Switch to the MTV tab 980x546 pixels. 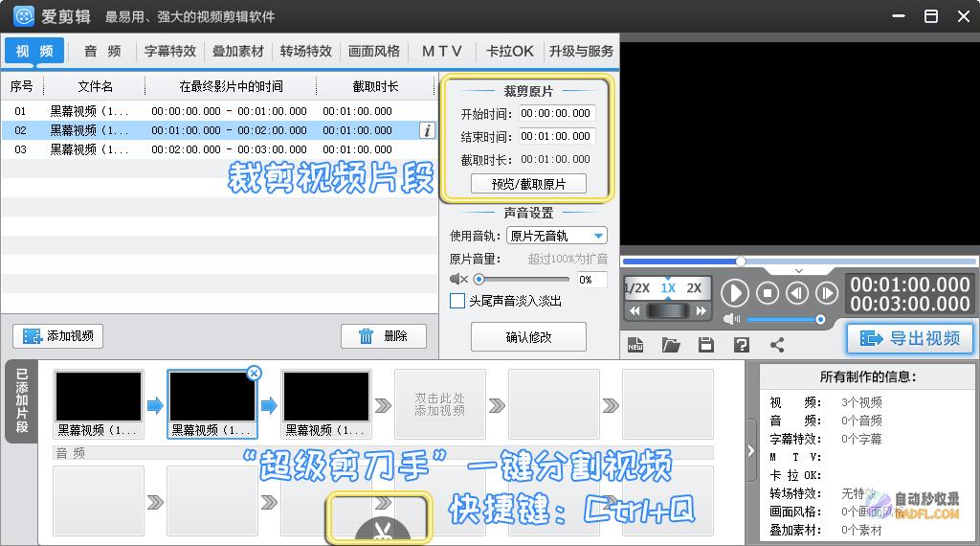[x=442, y=52]
